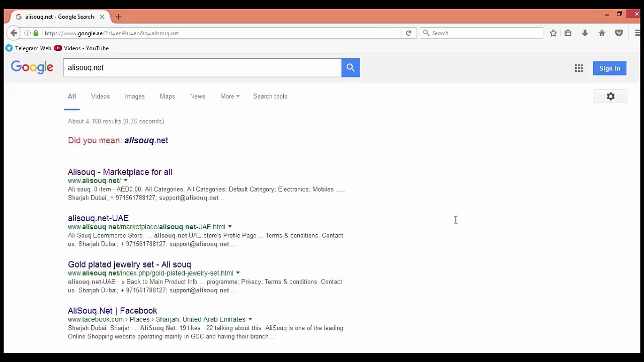
Task: Click the green lock icon in address bar
Action: [36, 33]
